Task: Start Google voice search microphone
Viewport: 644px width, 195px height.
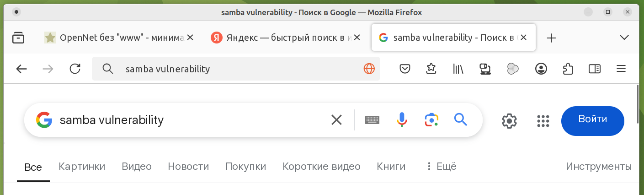Action: (401, 120)
